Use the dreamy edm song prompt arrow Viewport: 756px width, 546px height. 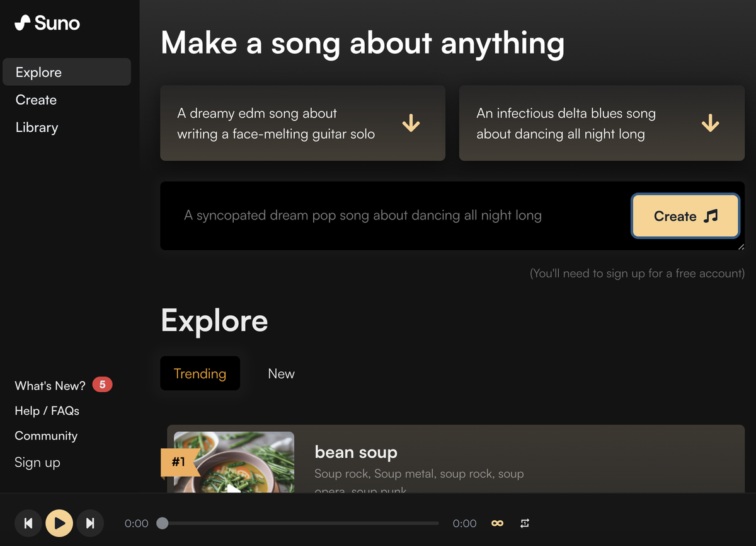411,123
